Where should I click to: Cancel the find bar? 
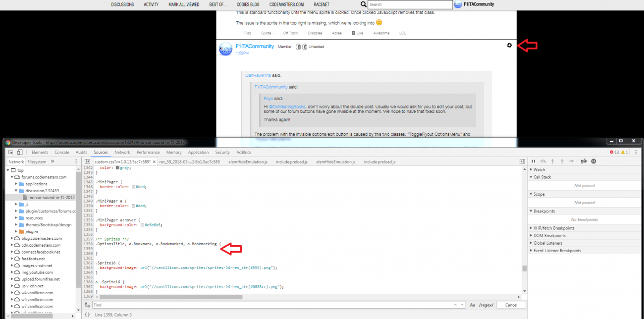(x=511, y=305)
